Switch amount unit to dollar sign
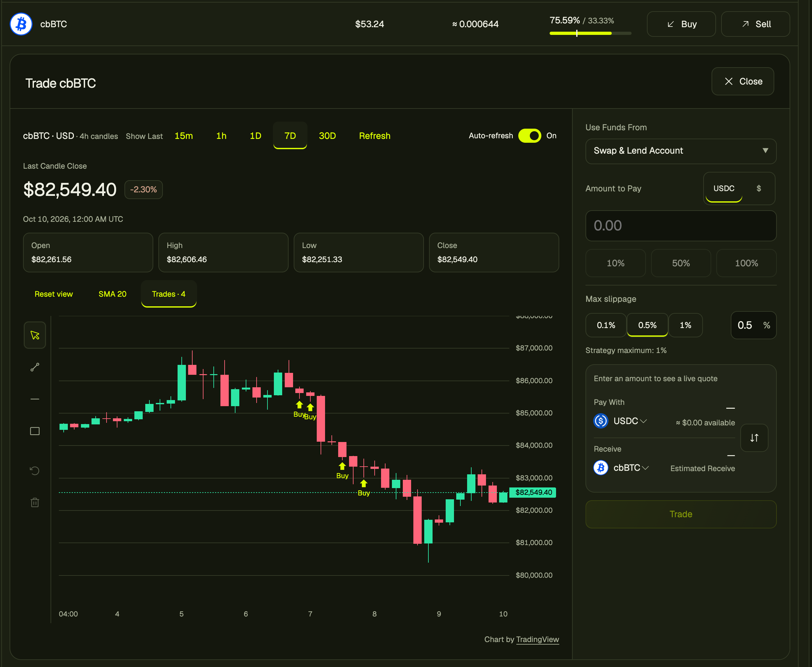Image resolution: width=812 pixels, height=667 pixels. 759,188
